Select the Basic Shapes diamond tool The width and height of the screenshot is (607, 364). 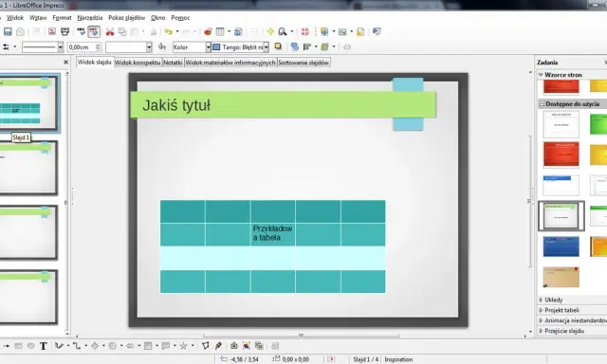95,346
